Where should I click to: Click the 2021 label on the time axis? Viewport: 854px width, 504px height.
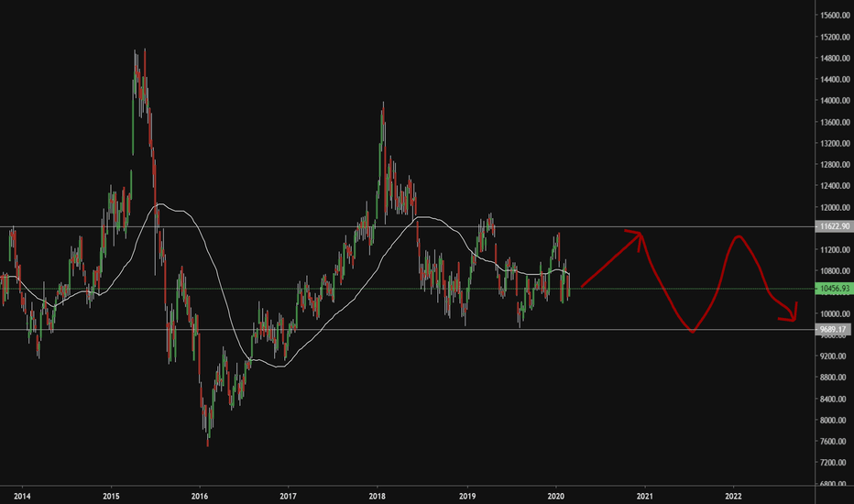[645, 496]
